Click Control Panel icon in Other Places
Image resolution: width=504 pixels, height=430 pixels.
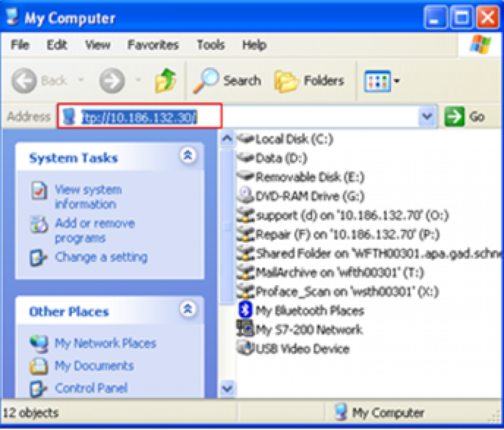(38, 388)
